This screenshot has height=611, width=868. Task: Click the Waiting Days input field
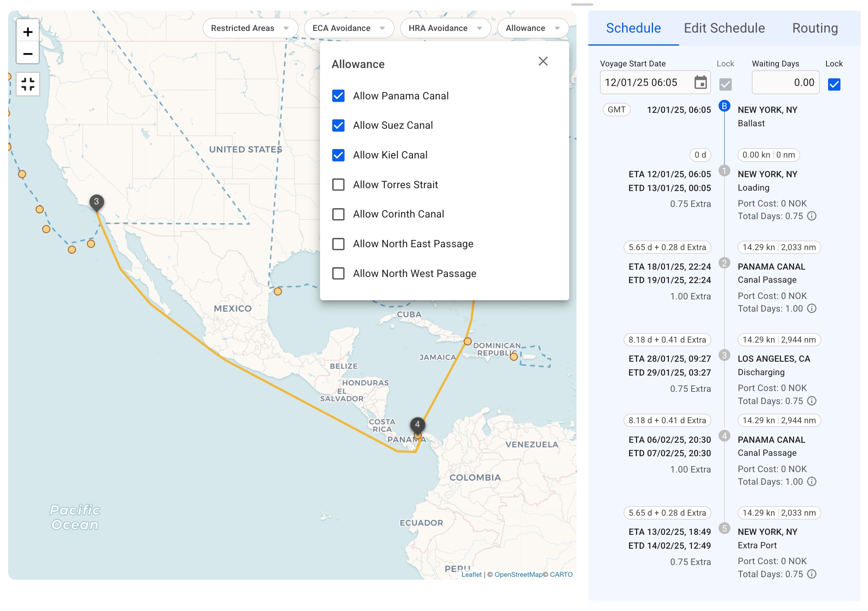(785, 83)
